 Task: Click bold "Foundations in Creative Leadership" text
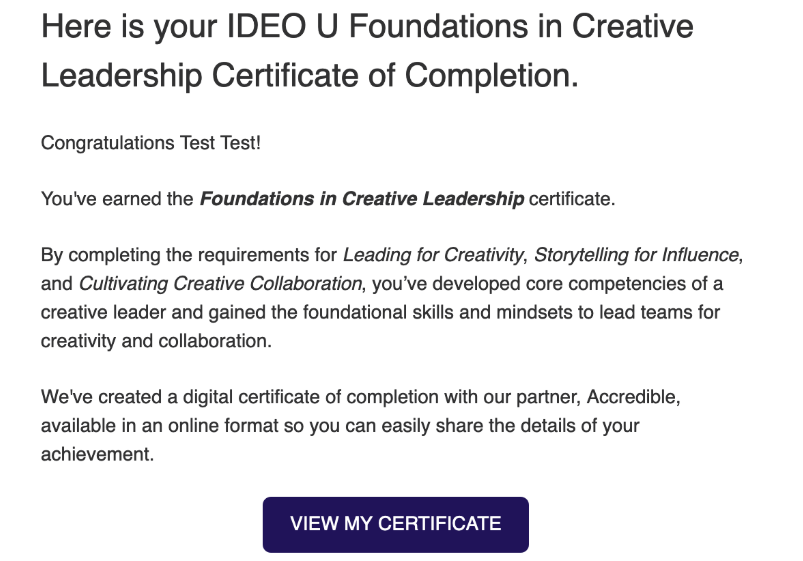point(362,199)
